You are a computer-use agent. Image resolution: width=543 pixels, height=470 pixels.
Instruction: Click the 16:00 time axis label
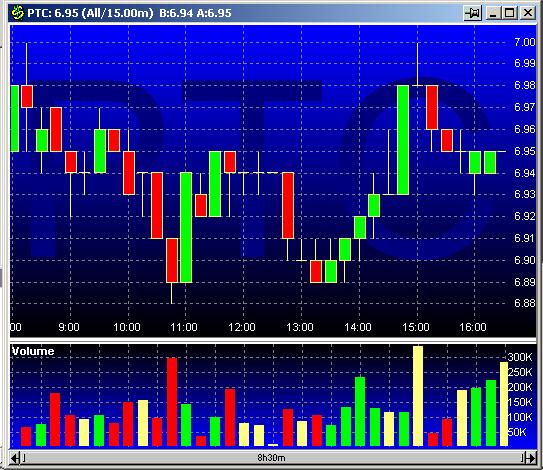pyautogui.click(x=473, y=327)
